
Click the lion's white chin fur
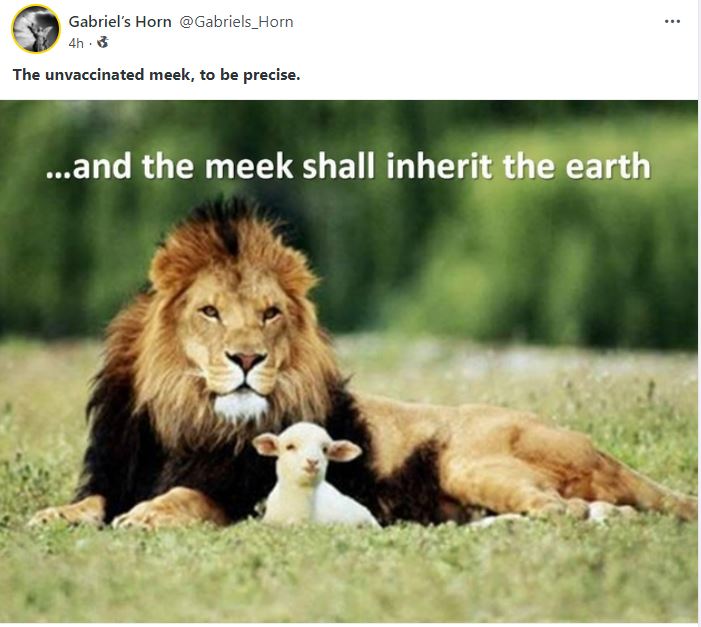click(x=241, y=404)
